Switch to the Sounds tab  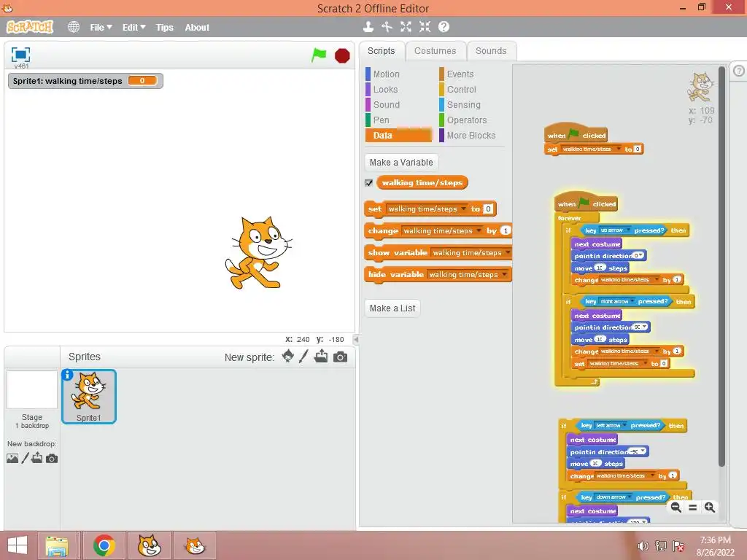click(491, 51)
